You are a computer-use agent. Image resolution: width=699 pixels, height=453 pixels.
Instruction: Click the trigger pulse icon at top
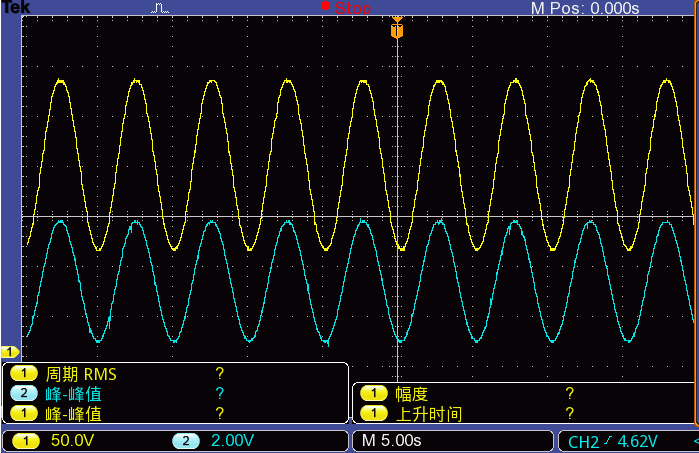(x=160, y=8)
